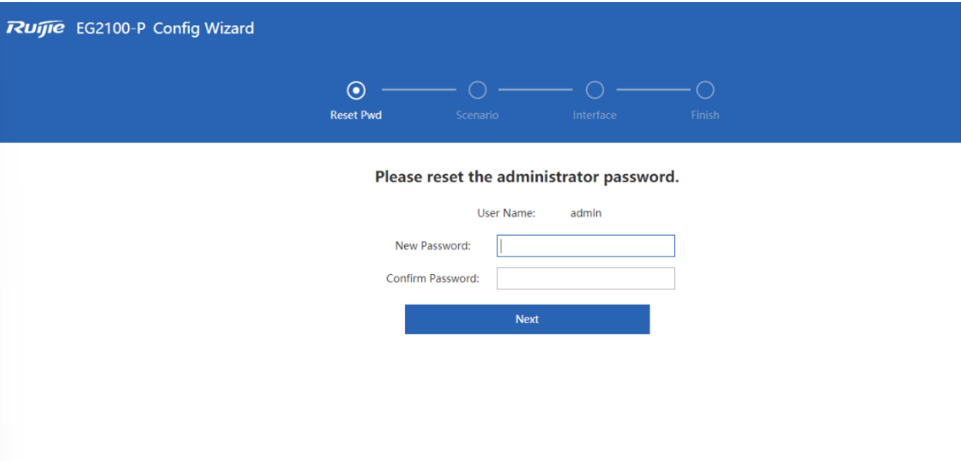961x461 pixels.
Task: Click the User Name label
Action: point(506,213)
